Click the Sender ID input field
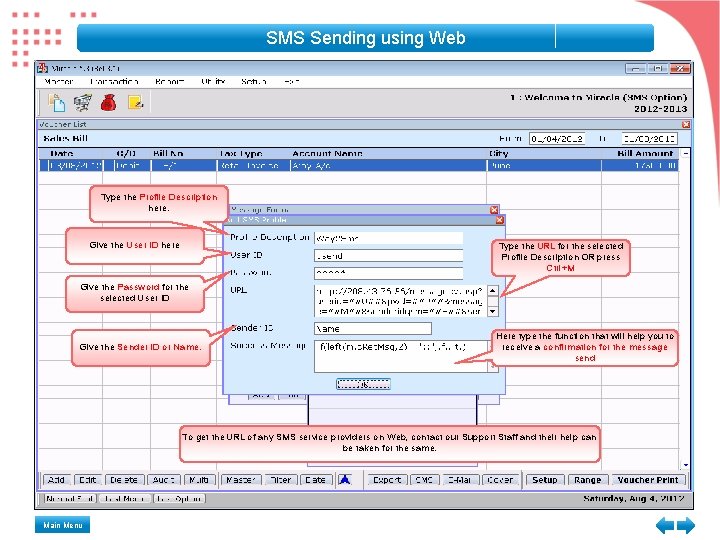 [x=373, y=328]
